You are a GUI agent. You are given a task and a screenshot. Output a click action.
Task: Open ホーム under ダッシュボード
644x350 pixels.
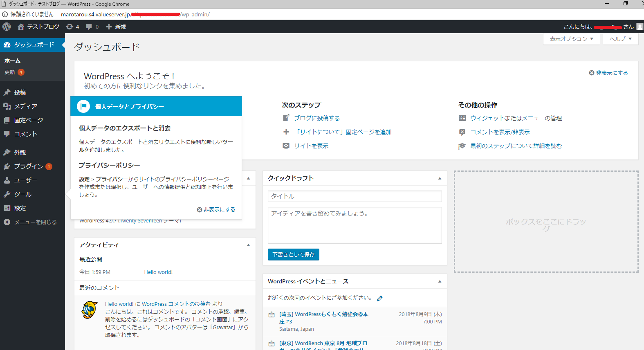(12, 61)
